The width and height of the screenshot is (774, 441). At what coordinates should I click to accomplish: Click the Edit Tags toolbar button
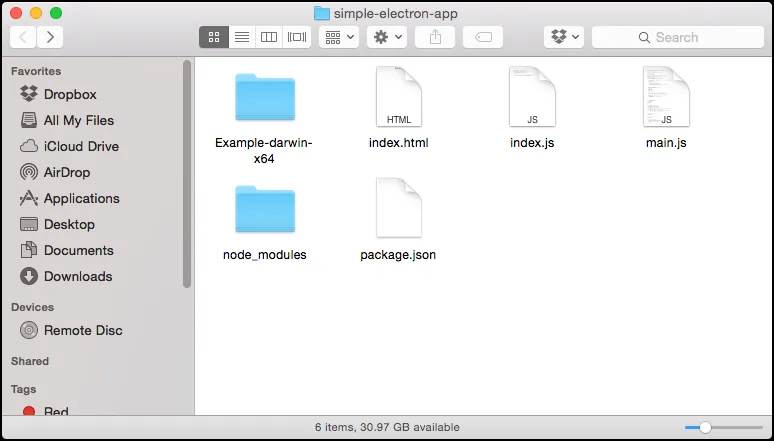[483, 37]
